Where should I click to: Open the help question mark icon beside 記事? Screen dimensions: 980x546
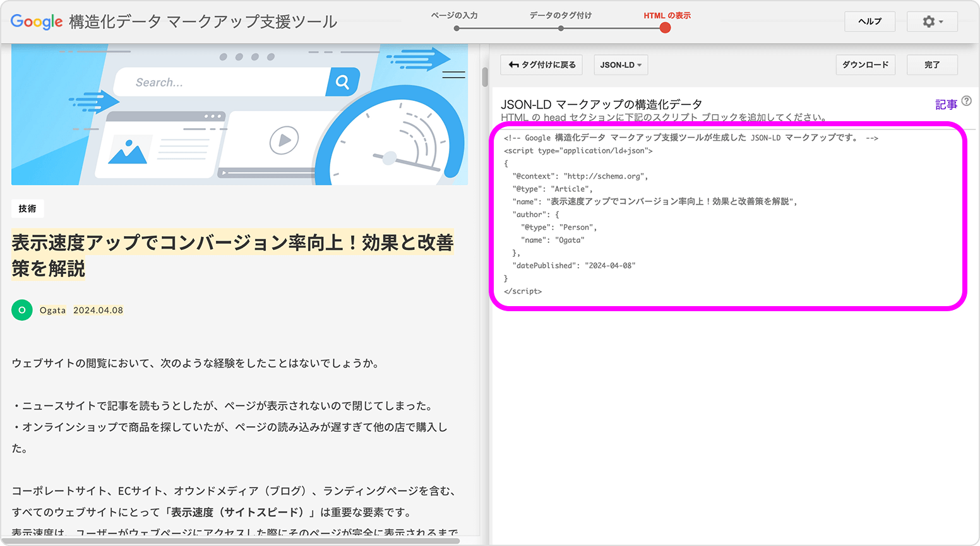966,101
